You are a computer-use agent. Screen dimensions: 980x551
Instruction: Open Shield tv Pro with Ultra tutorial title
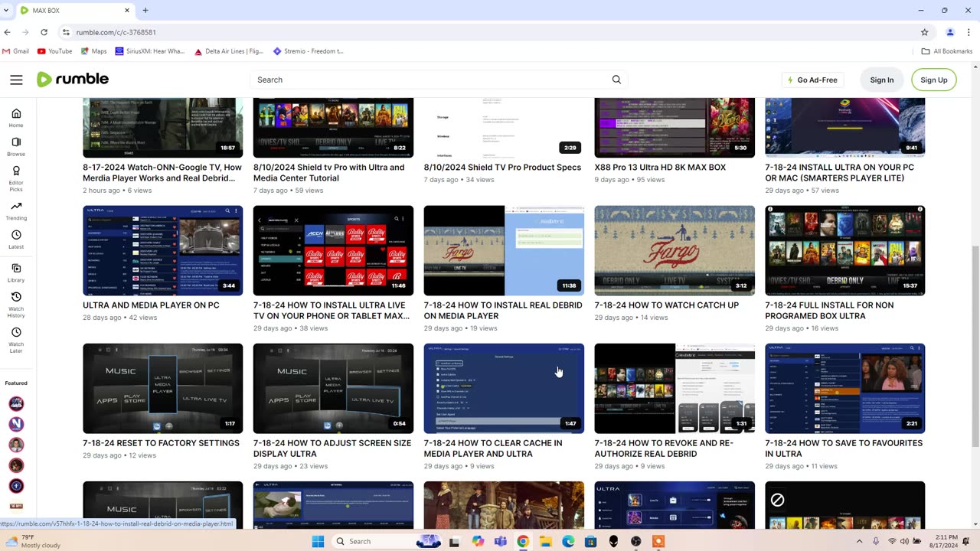point(329,173)
